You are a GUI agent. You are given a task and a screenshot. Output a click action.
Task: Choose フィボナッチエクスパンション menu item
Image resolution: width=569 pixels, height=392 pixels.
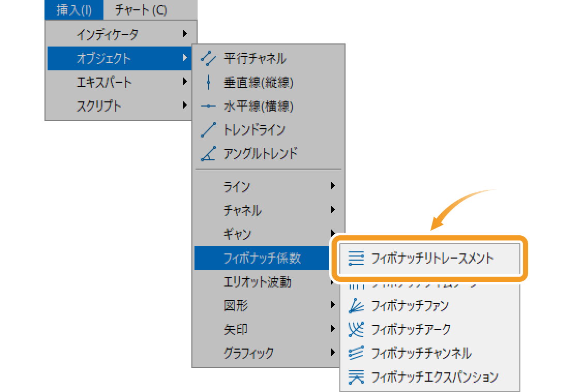tap(430, 377)
